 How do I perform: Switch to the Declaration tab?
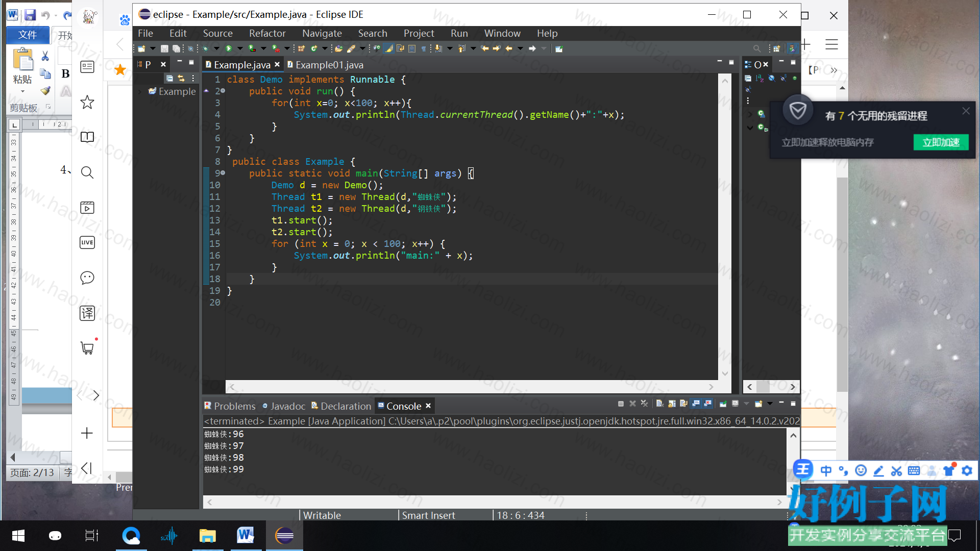[341, 406]
